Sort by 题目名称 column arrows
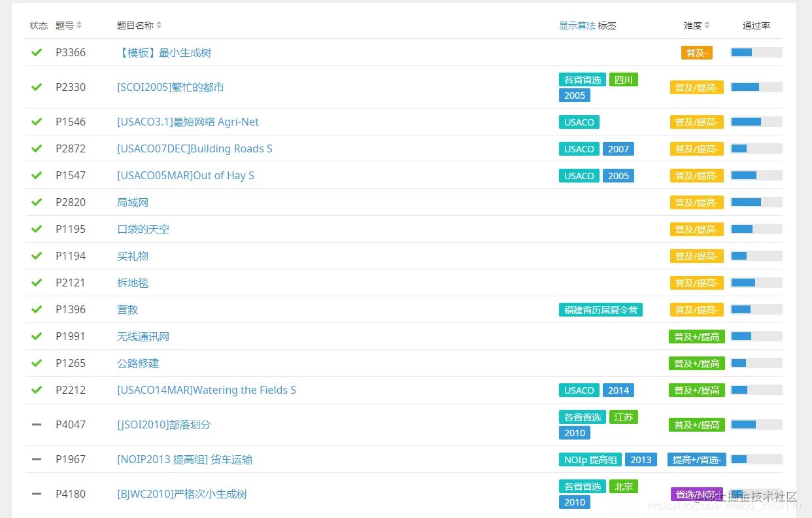This screenshot has height=518, width=812. tap(159, 26)
